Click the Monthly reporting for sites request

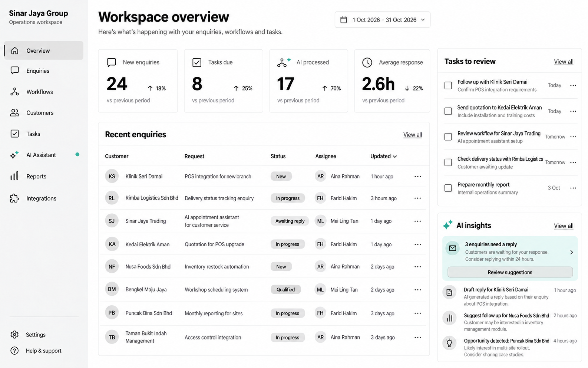click(214, 313)
